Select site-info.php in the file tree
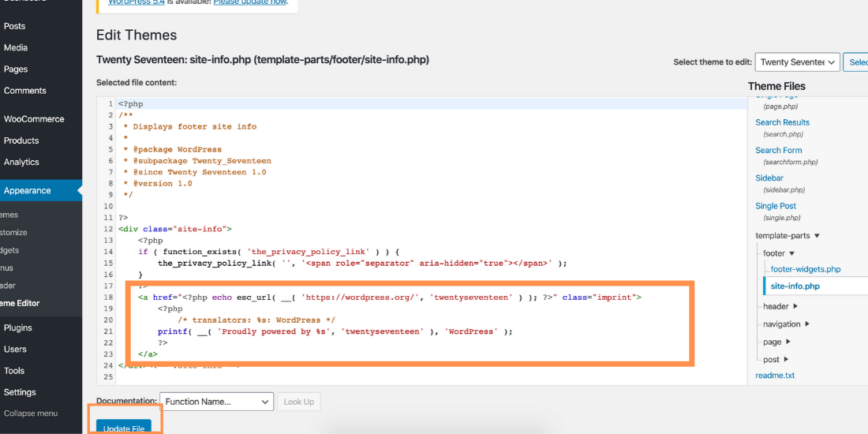 click(795, 286)
